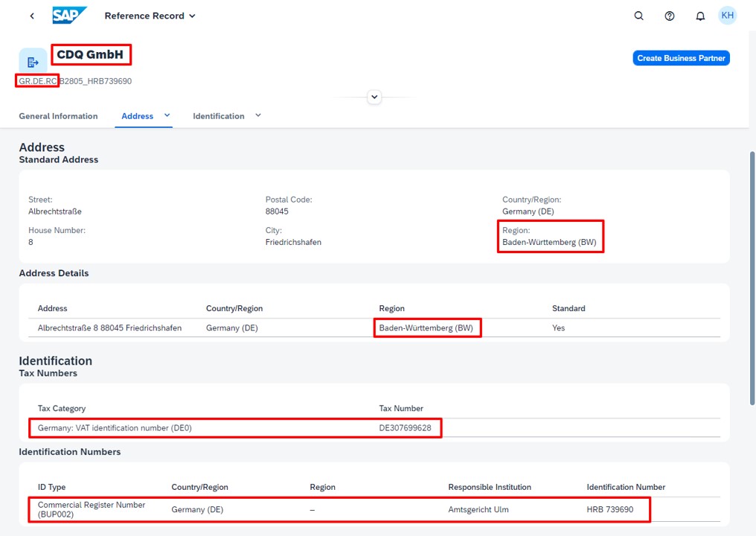Open the help question mark icon

click(669, 16)
